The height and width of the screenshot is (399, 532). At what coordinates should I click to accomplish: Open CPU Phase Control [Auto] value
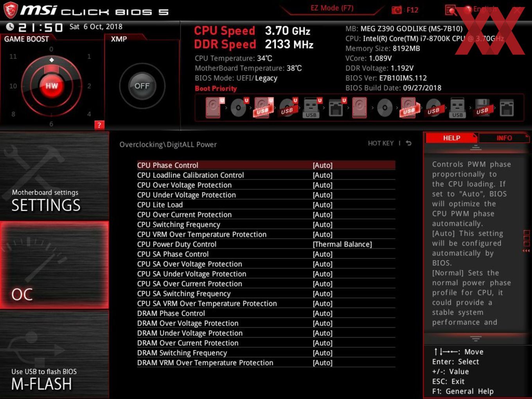tap(323, 165)
